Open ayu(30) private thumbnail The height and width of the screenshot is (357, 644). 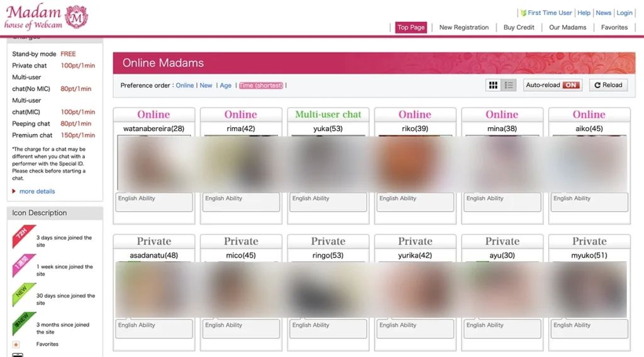click(x=502, y=290)
